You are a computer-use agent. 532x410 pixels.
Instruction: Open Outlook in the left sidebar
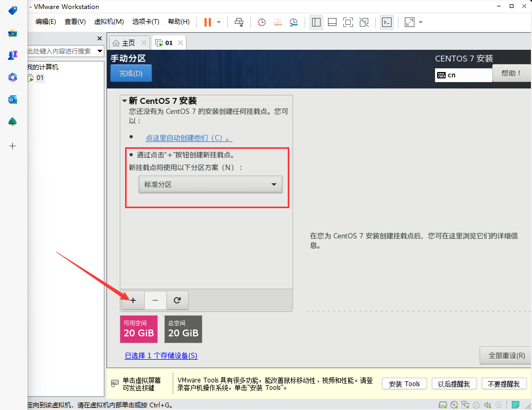click(x=13, y=100)
